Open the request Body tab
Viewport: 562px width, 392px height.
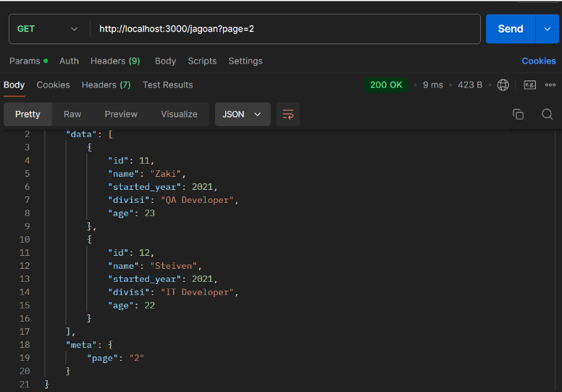[165, 61]
